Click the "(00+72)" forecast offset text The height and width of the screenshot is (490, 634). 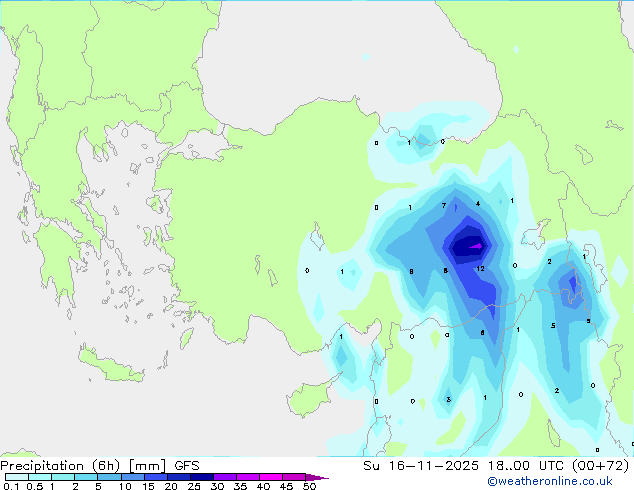pos(601,466)
